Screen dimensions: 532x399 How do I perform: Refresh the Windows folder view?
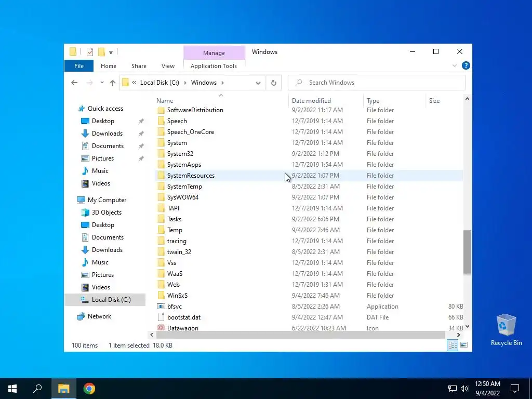[x=273, y=83]
